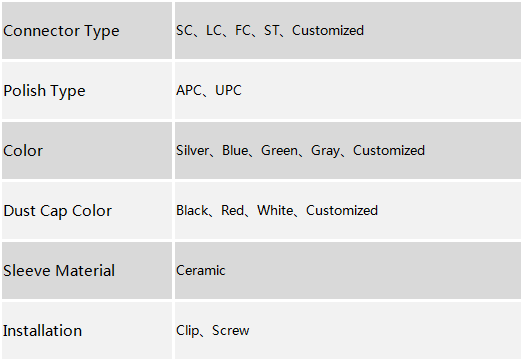
Task: Click the Sleeve Material label cell
Action: click(x=87, y=270)
